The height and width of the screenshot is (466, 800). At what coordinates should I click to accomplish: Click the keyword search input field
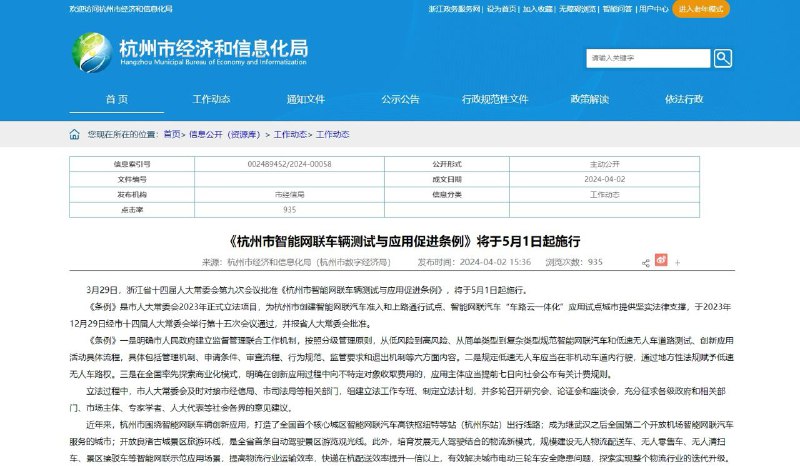[648, 58]
